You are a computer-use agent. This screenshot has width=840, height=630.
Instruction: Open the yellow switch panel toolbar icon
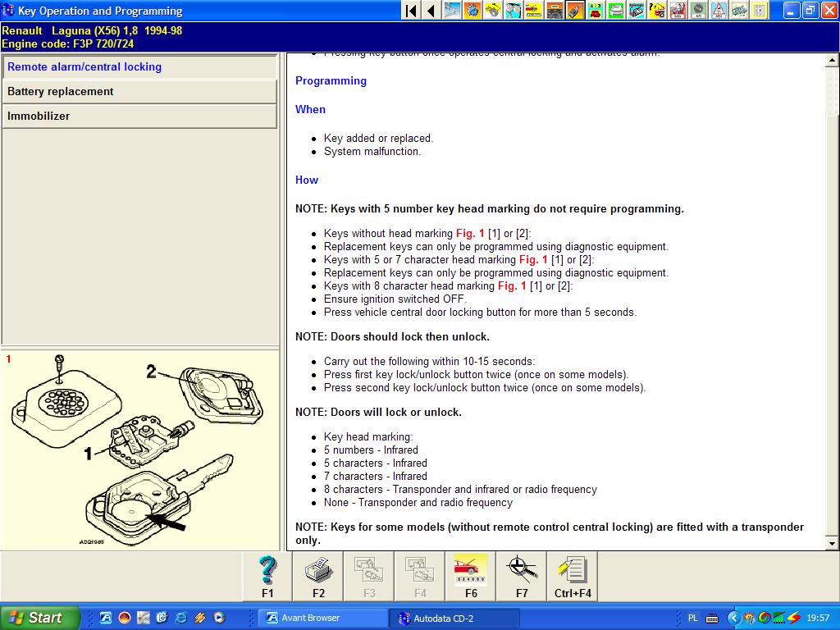760,10
